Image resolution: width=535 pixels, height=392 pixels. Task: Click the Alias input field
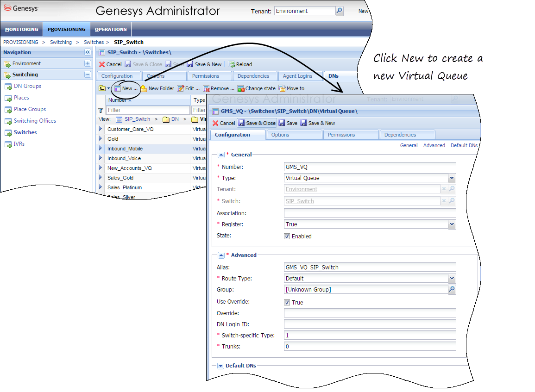pyautogui.click(x=370, y=267)
